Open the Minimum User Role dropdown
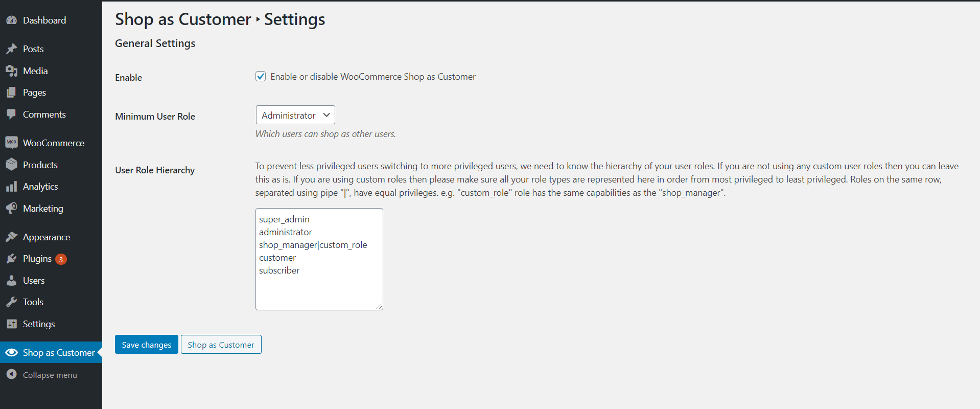 point(295,115)
